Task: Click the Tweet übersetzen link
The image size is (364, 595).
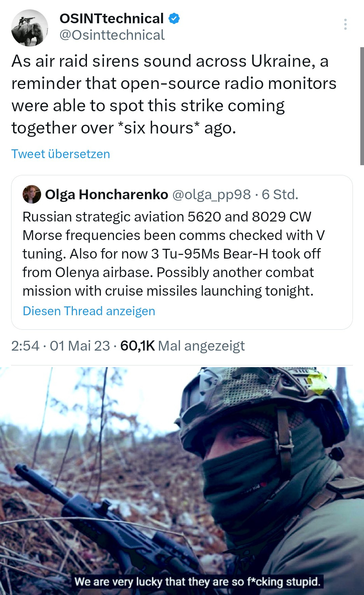Action: click(x=61, y=154)
